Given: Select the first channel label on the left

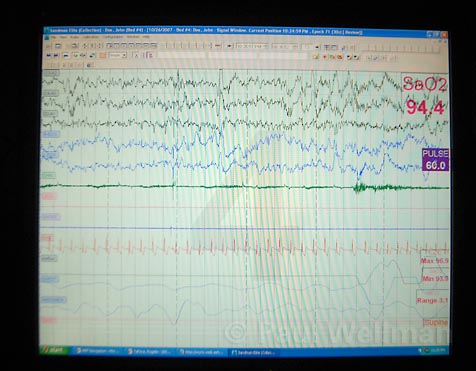Looking at the screenshot, I should coord(51,73).
